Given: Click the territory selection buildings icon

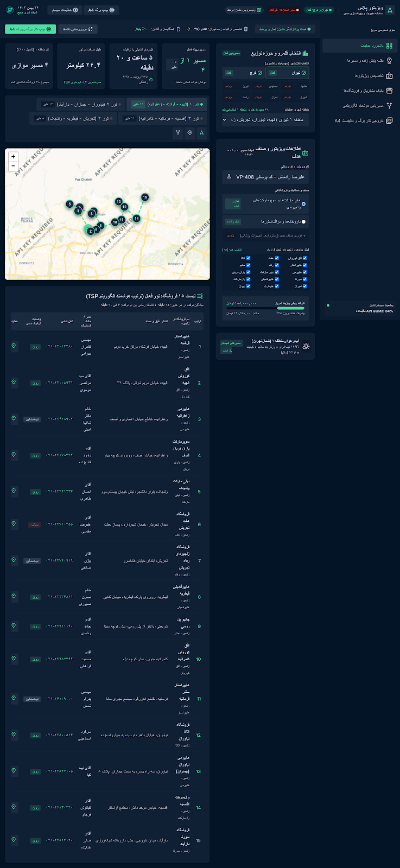Looking at the screenshot, I should (306, 53).
